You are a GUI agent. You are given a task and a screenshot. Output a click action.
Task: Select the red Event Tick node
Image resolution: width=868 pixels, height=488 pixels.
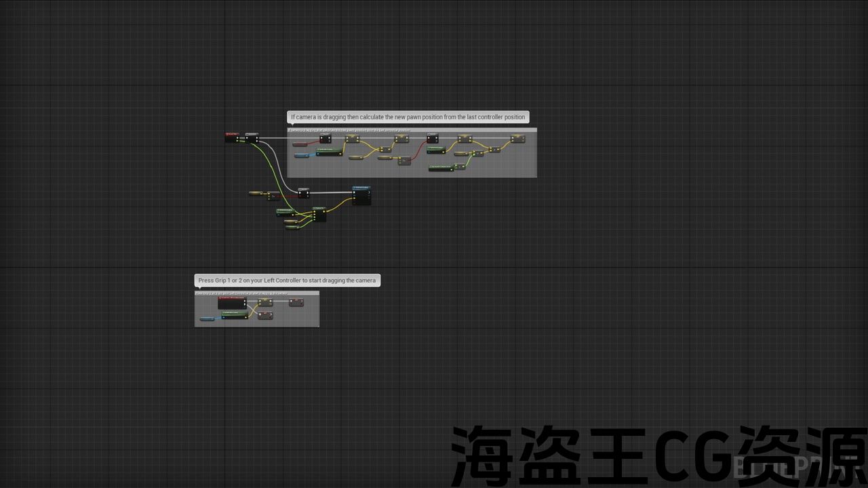pyautogui.click(x=231, y=138)
